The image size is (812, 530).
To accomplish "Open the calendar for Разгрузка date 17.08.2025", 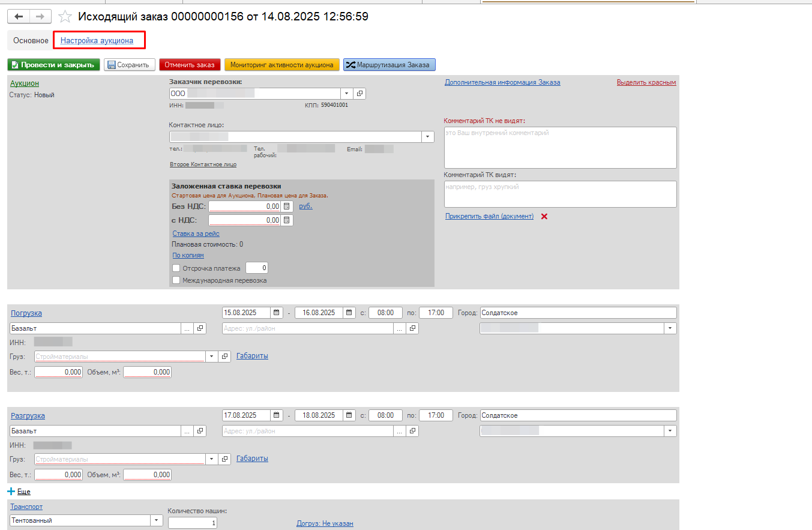I will [x=277, y=415].
